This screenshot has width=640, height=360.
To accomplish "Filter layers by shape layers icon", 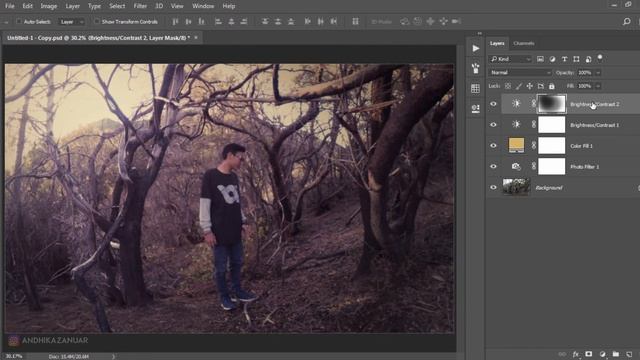I will pyautogui.click(x=576, y=59).
